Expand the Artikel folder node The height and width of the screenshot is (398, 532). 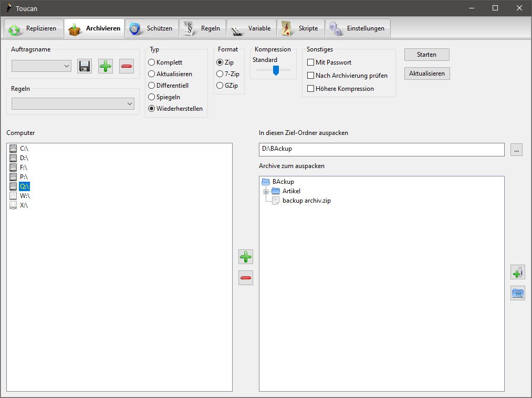click(x=266, y=192)
